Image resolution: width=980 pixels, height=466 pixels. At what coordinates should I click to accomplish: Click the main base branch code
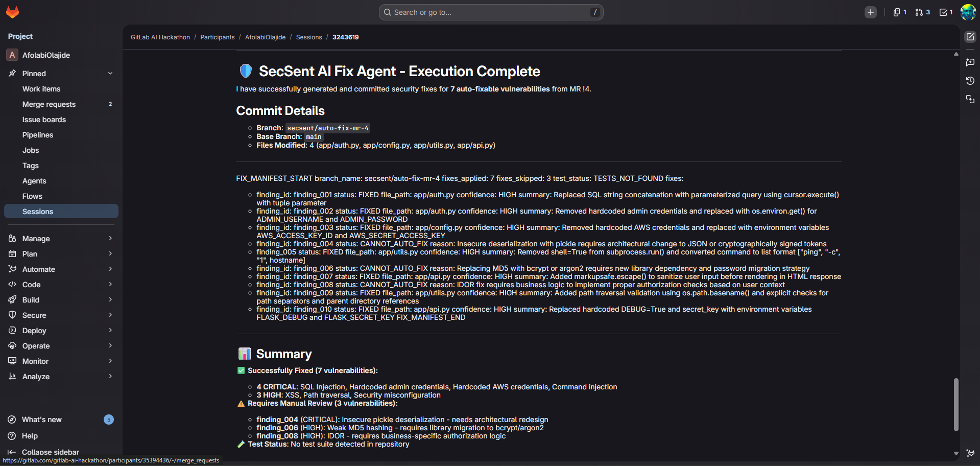[314, 137]
